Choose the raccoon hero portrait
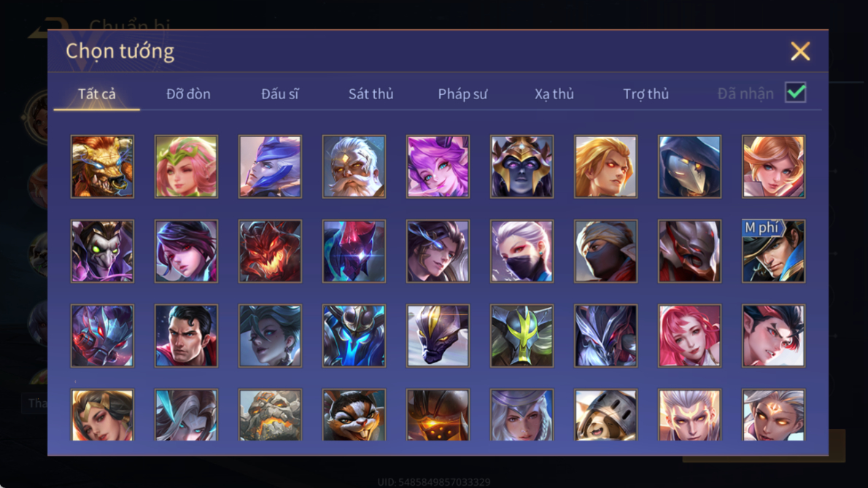This screenshot has width=868, height=488. coord(354,415)
